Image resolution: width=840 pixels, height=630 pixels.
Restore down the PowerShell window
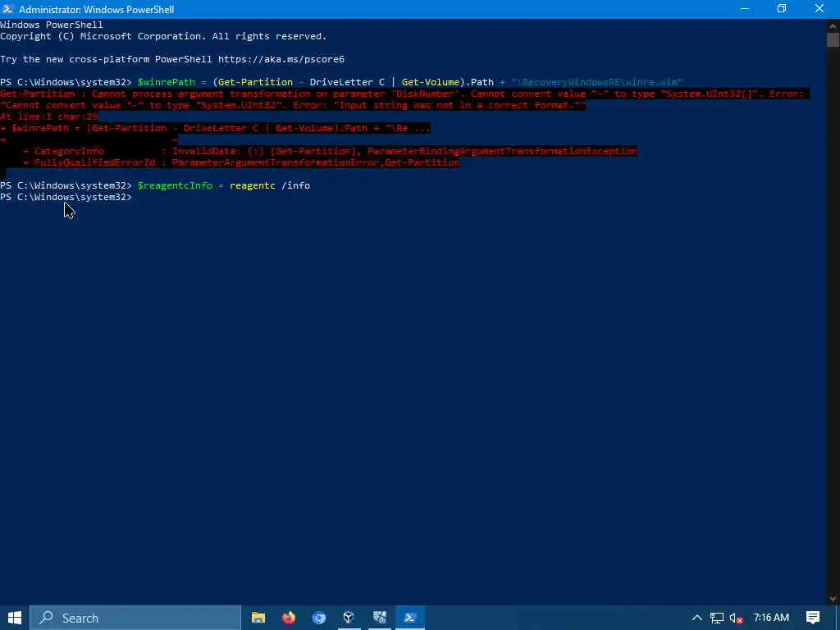[x=782, y=9]
